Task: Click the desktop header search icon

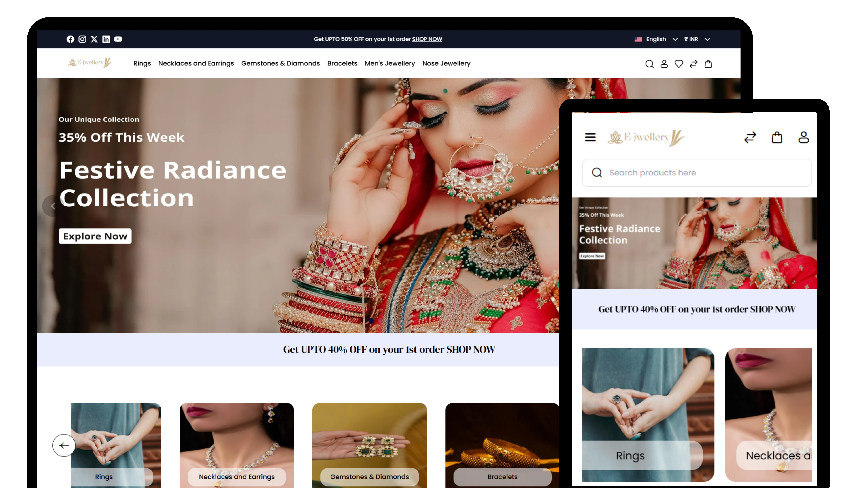Action: point(649,64)
